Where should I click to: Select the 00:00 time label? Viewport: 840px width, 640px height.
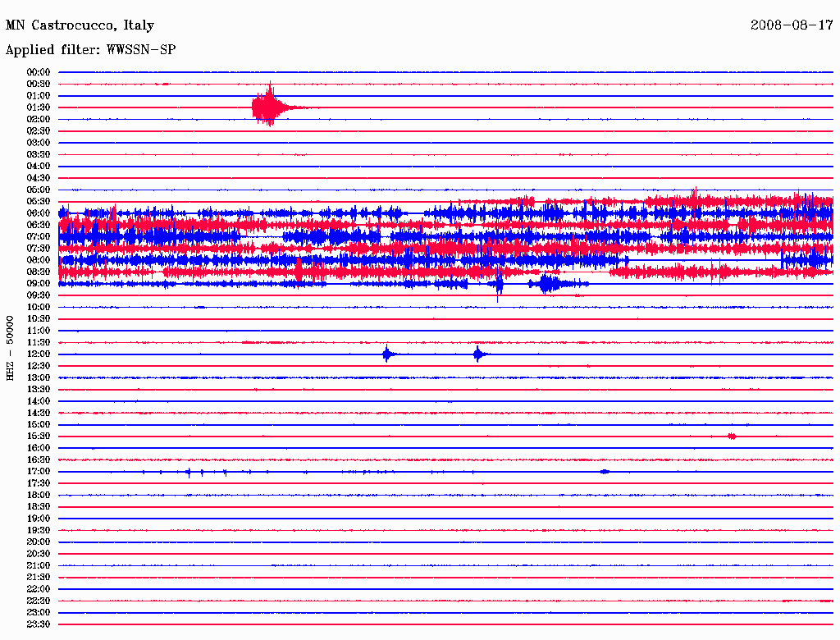39,72
